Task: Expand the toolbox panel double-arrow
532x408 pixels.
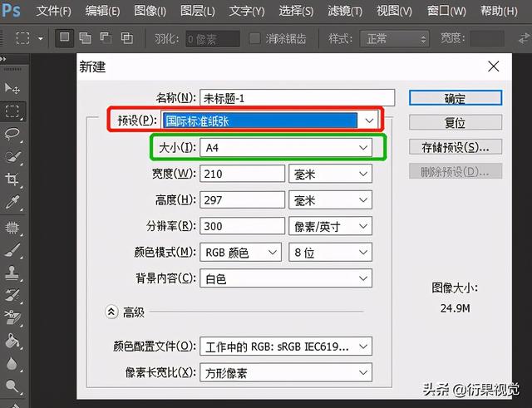Action: point(3,59)
